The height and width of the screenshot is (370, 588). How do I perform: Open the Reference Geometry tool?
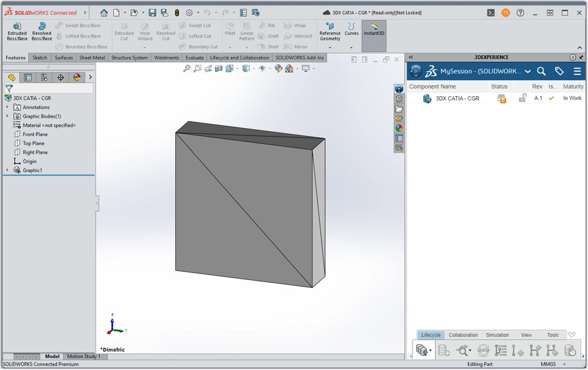(330, 31)
